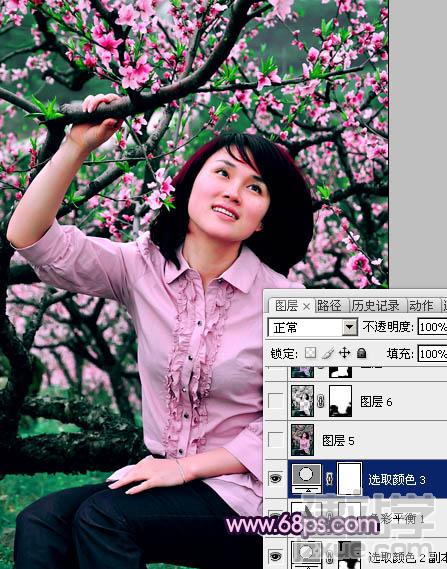
Task: Switch to the 路径 tab
Action: [329, 306]
